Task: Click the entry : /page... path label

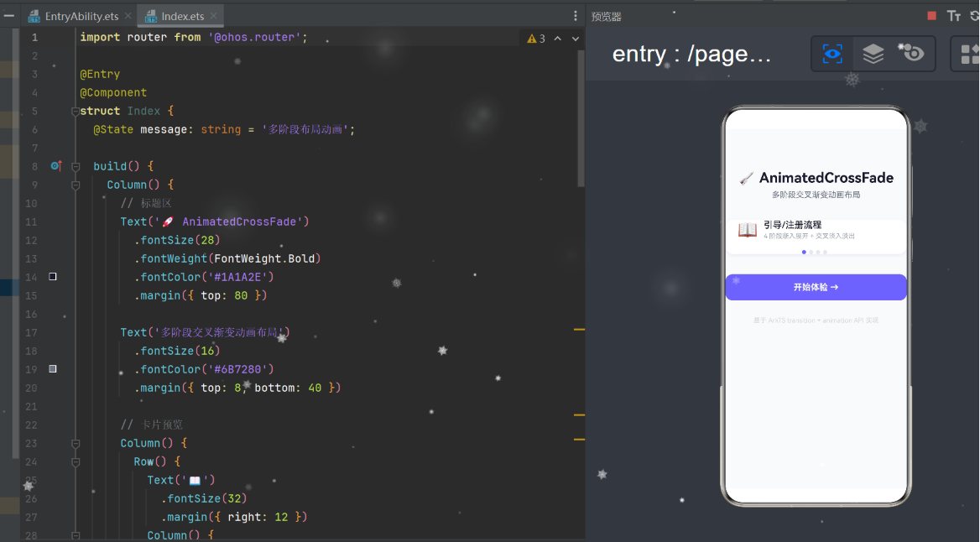Action: (691, 55)
